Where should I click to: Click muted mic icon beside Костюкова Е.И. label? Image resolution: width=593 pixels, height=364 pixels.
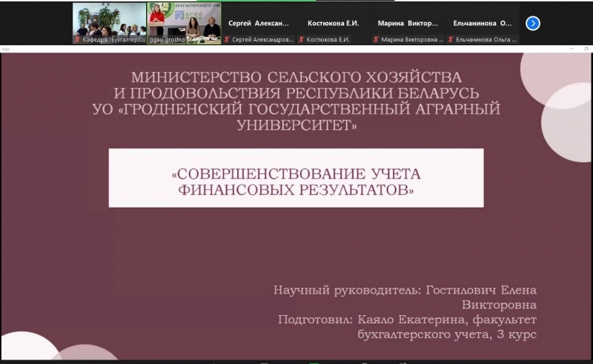(302, 39)
